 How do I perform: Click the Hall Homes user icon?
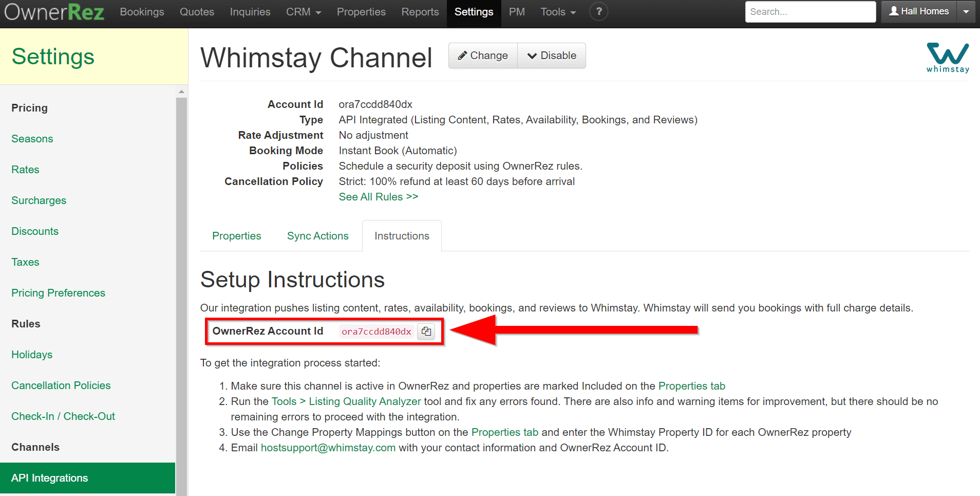(894, 11)
